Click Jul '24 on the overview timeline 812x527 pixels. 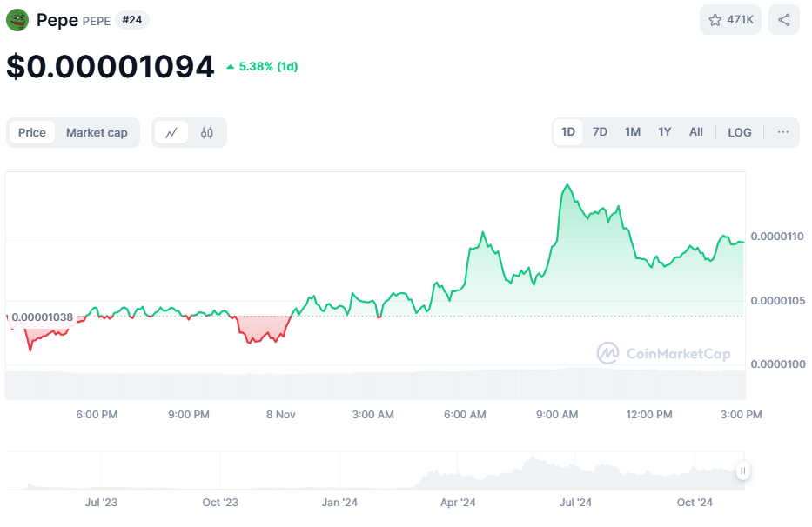point(575,502)
